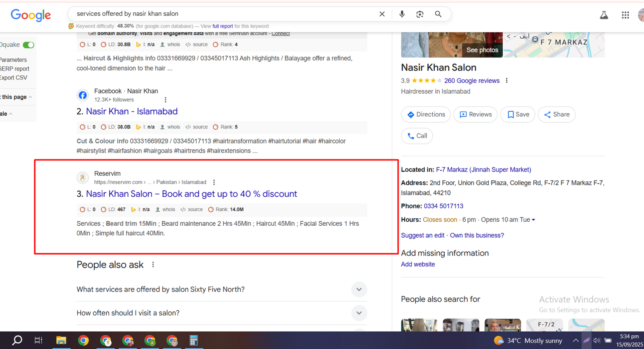Toggle the SEOquake switch off
This screenshot has width=644, height=349.
click(x=29, y=45)
